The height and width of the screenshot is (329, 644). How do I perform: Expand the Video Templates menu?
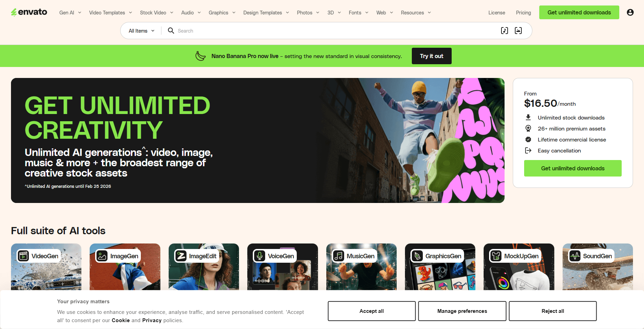(x=111, y=13)
